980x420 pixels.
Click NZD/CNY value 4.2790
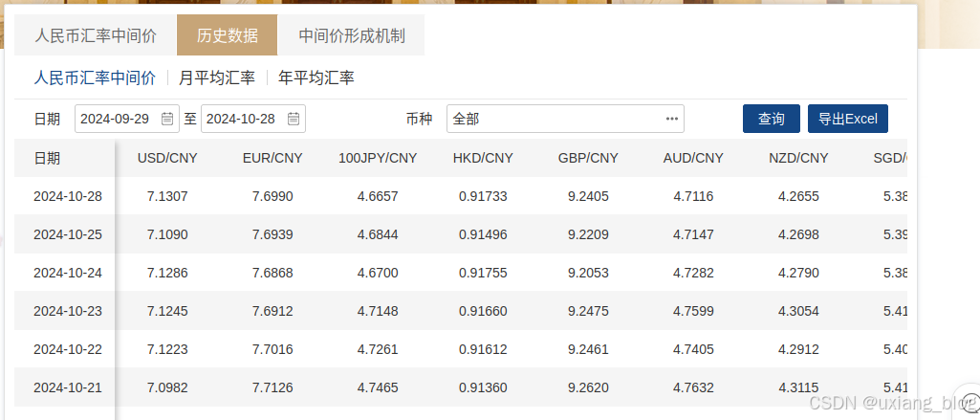798,273
